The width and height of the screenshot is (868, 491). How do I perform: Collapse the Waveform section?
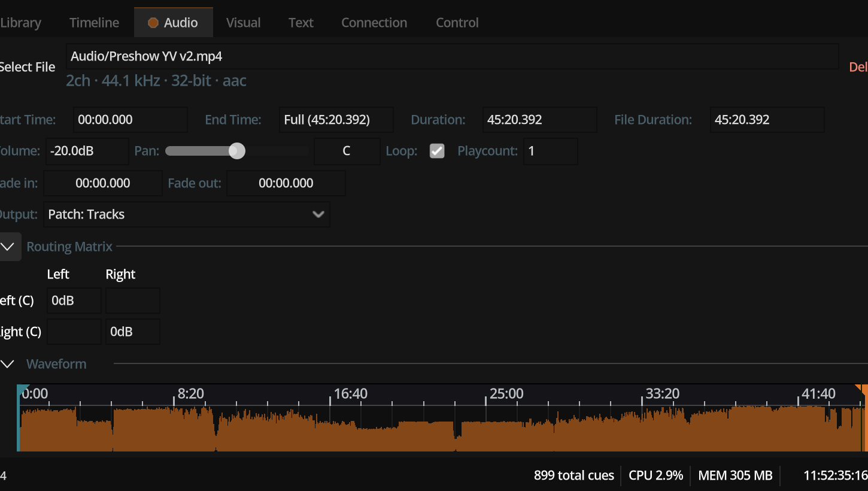(8, 364)
